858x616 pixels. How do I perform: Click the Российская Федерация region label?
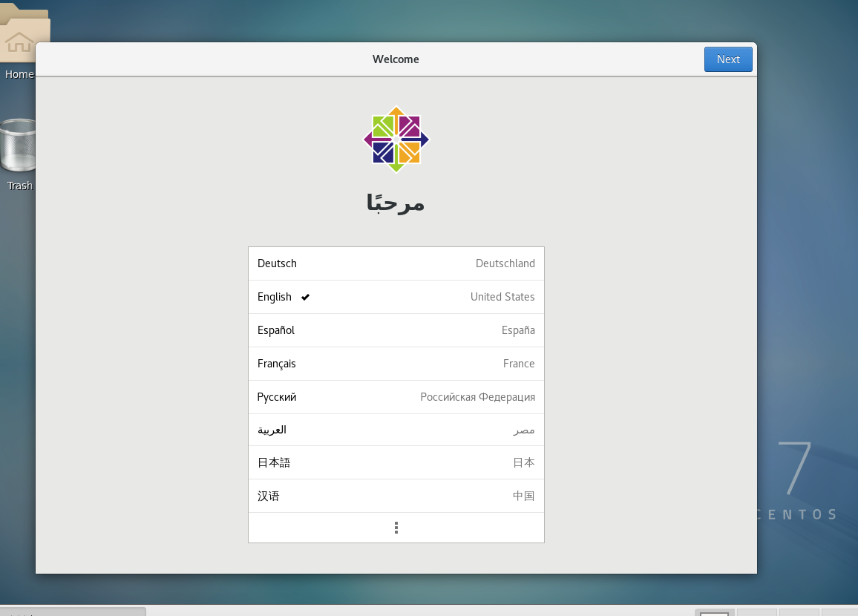pos(478,397)
